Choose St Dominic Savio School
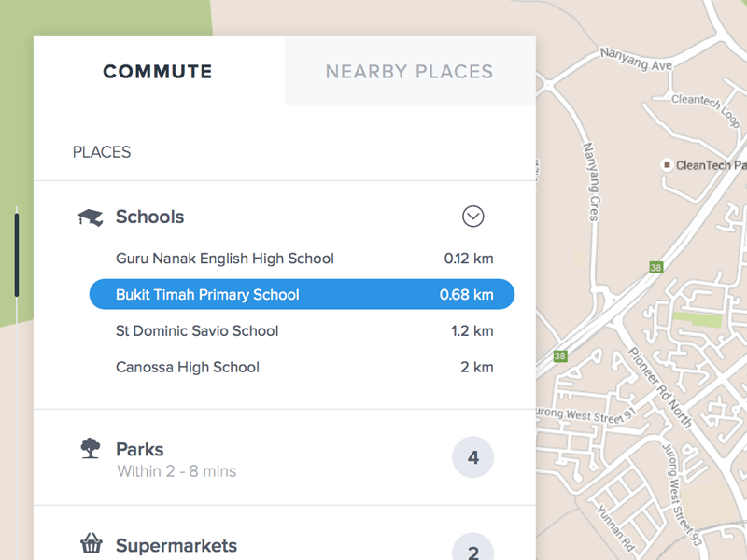The height and width of the screenshot is (560, 747). [x=197, y=331]
